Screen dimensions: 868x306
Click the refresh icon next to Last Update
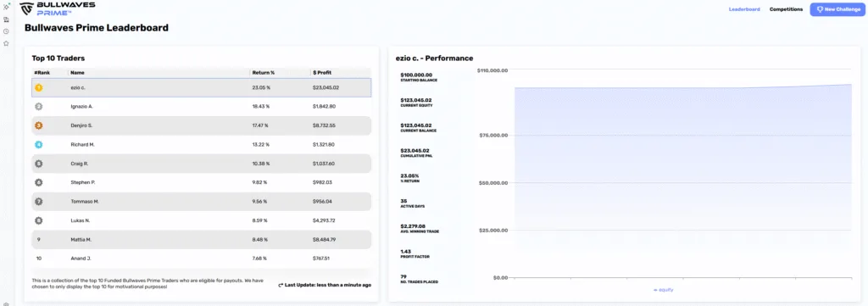click(x=281, y=285)
